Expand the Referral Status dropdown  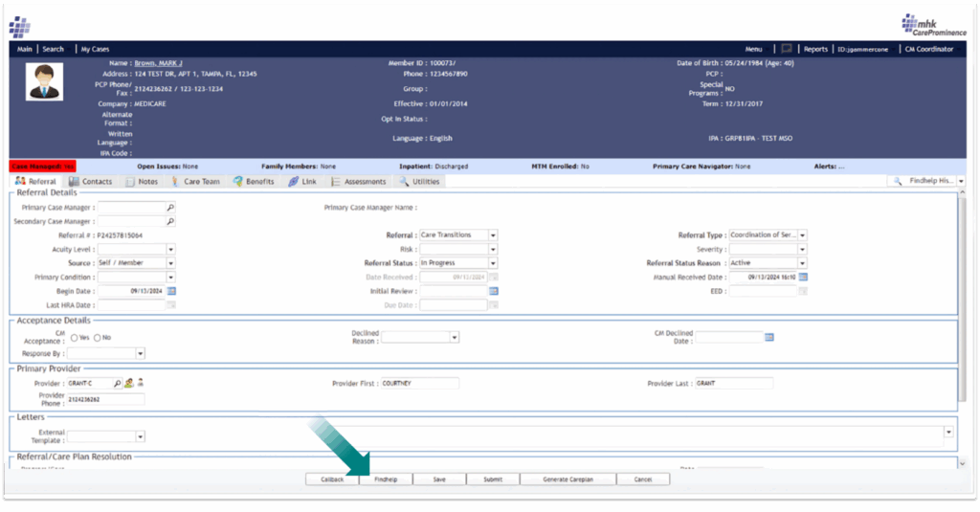click(493, 263)
